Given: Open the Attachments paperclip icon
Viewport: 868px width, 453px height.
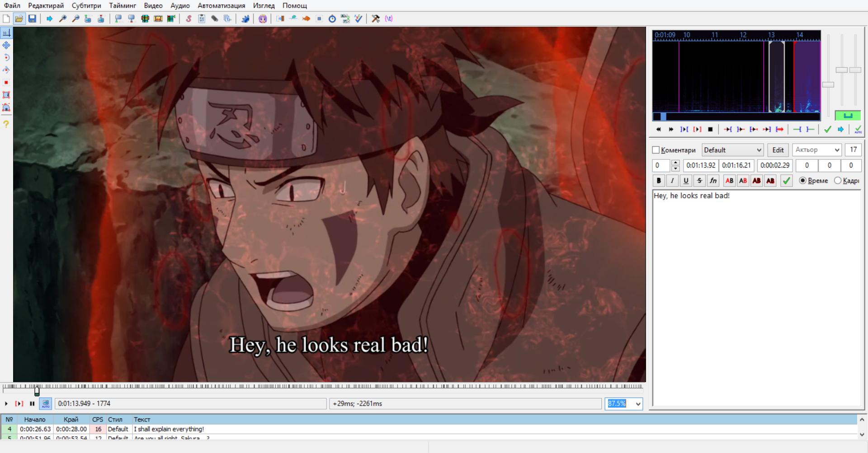Looking at the screenshot, I should pyautogui.click(x=215, y=19).
